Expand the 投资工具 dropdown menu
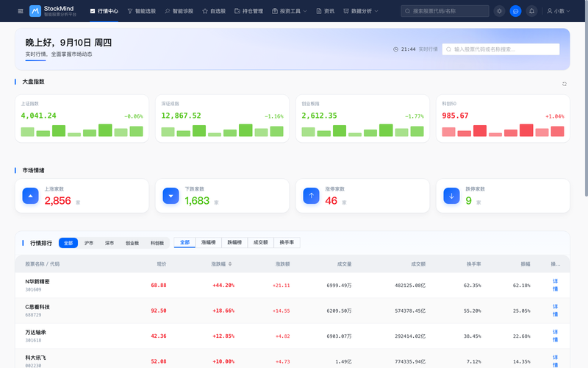The width and height of the screenshot is (588, 368). tap(290, 11)
